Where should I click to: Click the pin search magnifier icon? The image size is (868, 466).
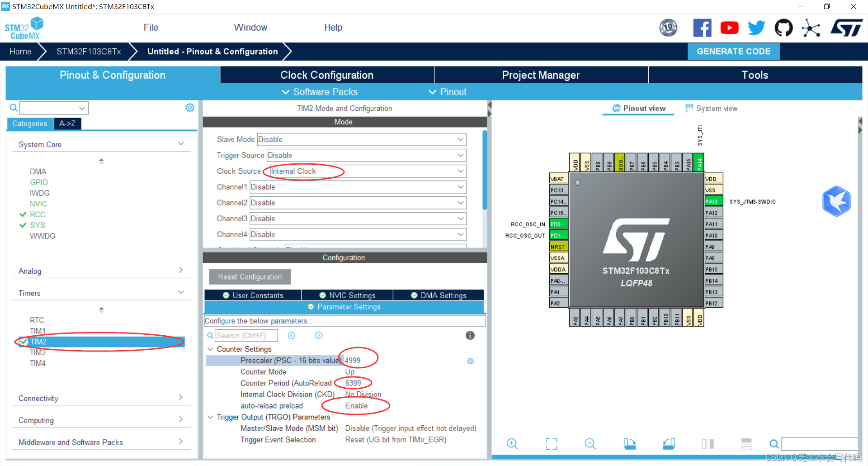point(774,444)
